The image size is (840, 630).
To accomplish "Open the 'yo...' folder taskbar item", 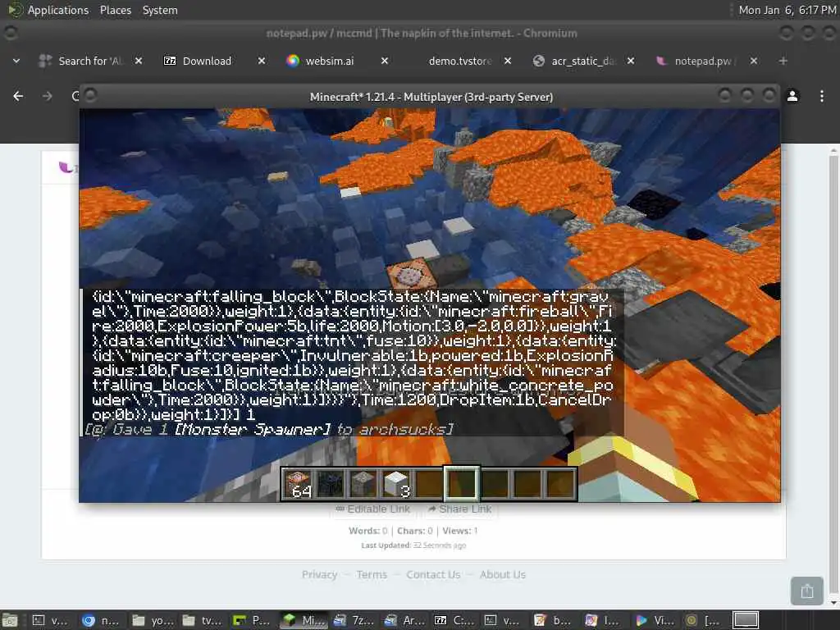I will (152, 620).
